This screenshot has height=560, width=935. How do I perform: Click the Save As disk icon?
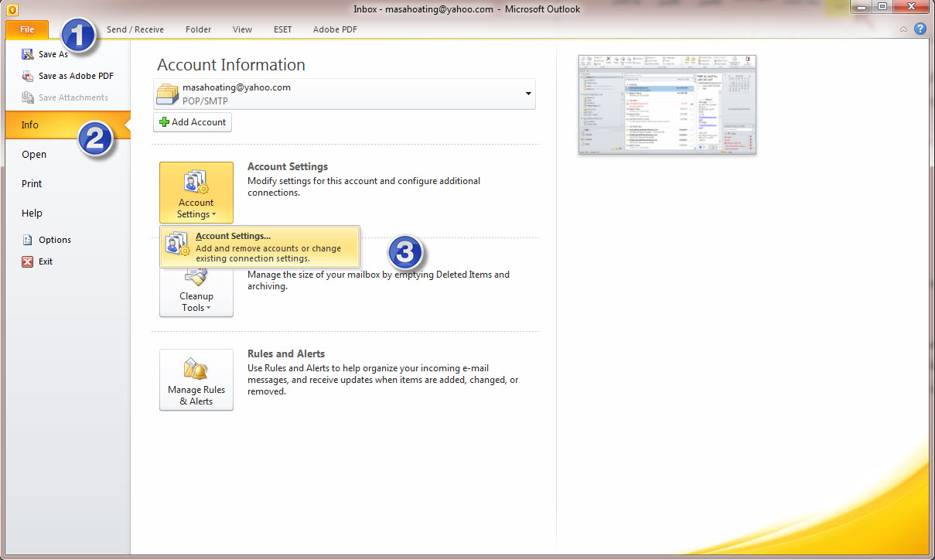pyautogui.click(x=28, y=54)
